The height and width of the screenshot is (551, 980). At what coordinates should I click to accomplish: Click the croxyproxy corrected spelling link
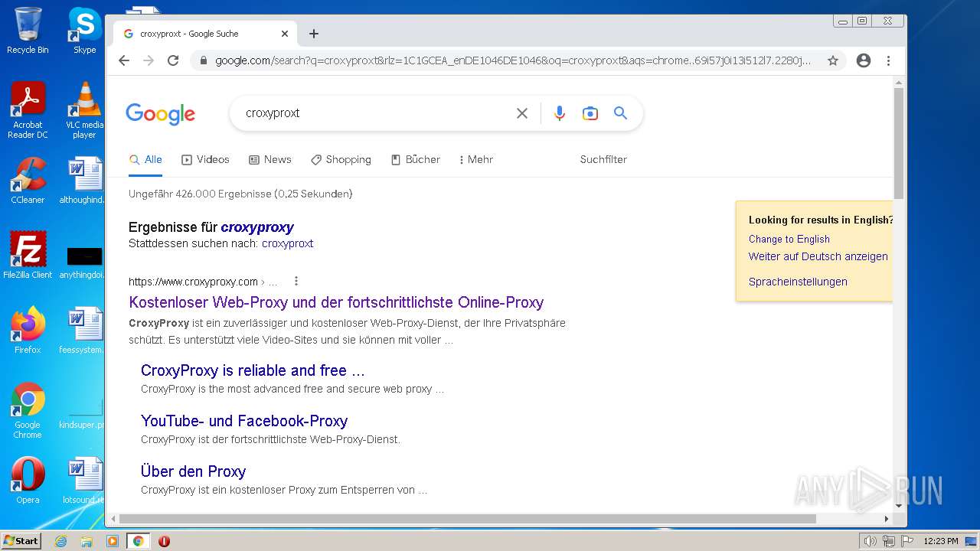257,227
